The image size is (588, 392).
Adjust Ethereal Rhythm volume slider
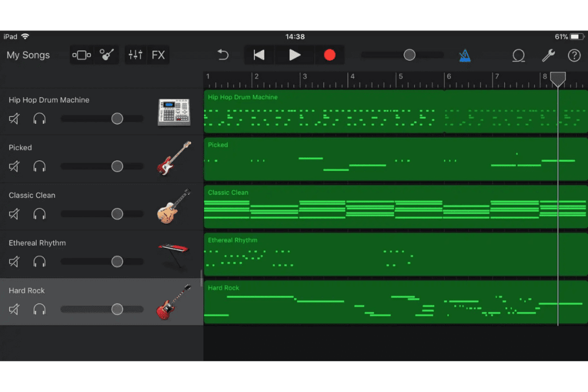(x=102, y=262)
